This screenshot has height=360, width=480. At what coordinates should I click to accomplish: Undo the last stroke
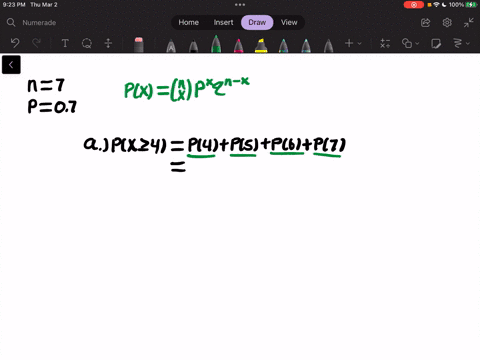(x=15, y=43)
